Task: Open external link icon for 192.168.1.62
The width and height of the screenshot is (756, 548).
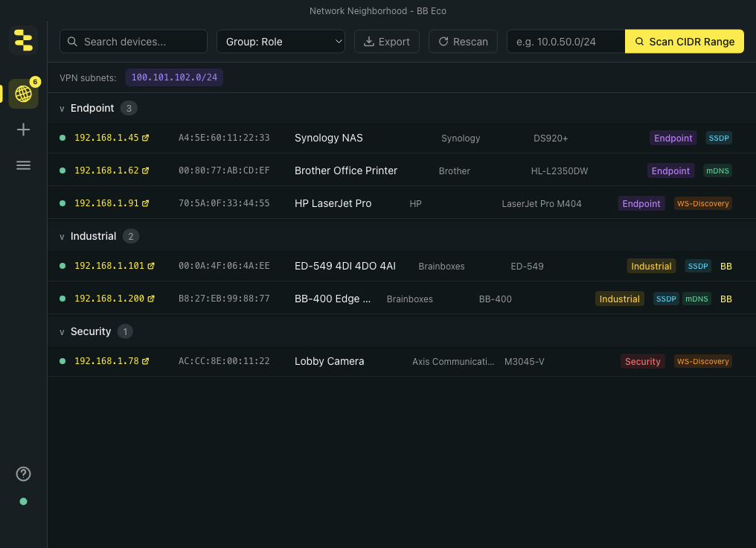Action: point(146,171)
